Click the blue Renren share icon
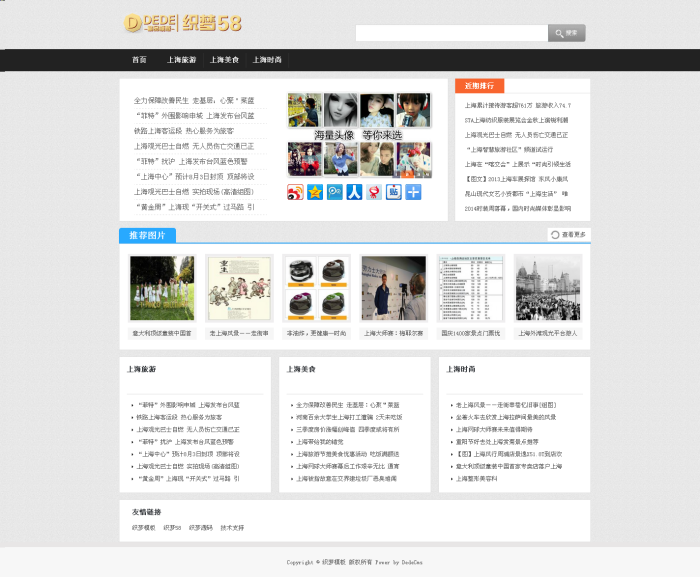 (x=354, y=192)
